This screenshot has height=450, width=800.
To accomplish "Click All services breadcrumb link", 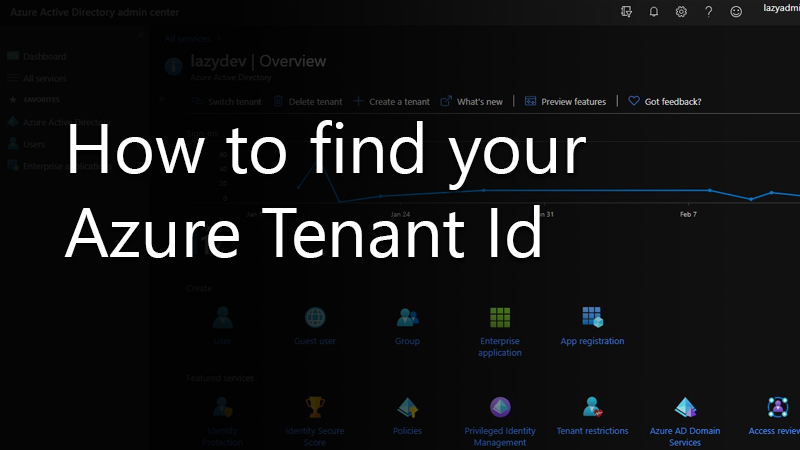I will 187,38.
